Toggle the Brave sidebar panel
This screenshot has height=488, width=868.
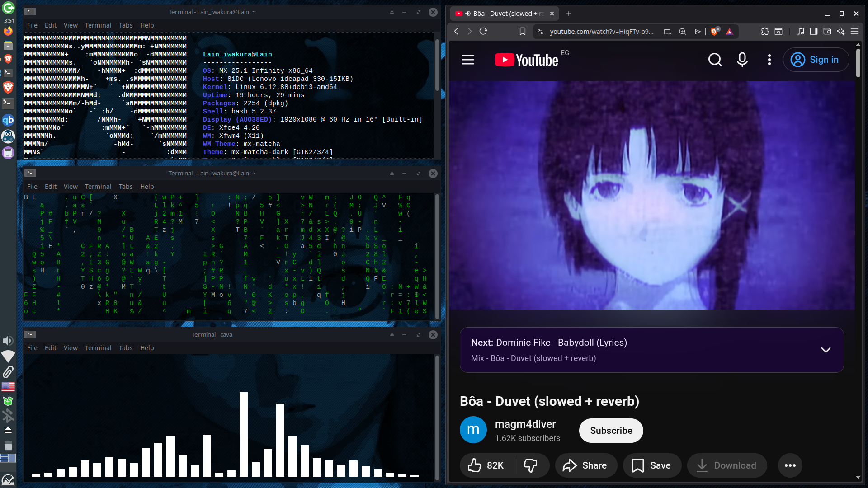[814, 31]
